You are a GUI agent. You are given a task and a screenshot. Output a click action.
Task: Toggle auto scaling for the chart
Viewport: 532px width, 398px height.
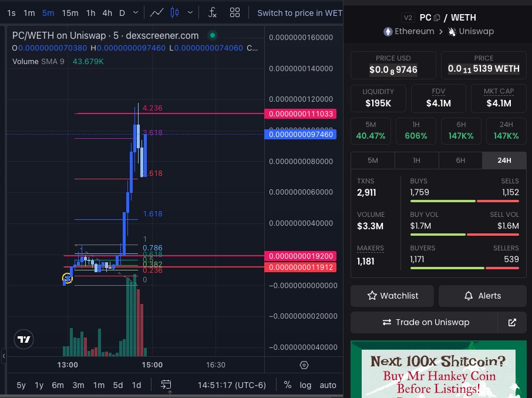pyautogui.click(x=328, y=385)
